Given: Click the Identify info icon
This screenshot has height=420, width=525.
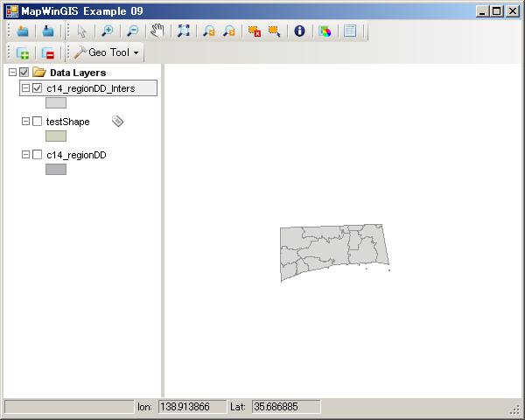Looking at the screenshot, I should pos(299,31).
